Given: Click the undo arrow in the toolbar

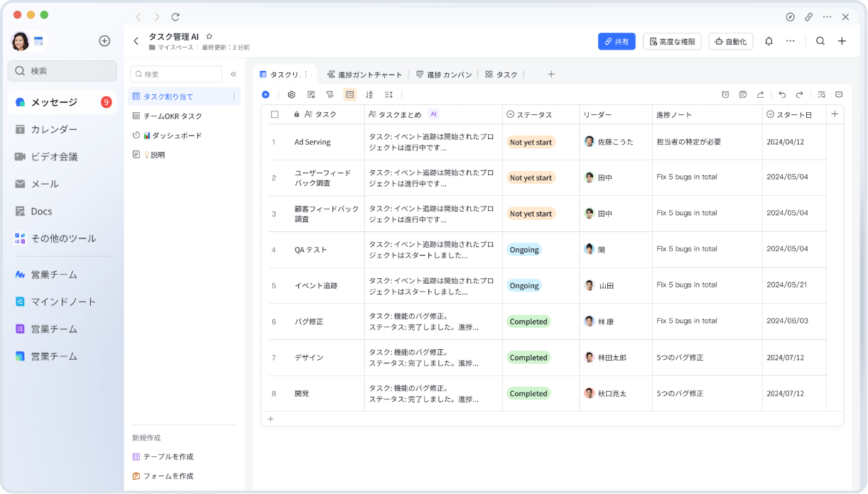Looking at the screenshot, I should tap(782, 94).
